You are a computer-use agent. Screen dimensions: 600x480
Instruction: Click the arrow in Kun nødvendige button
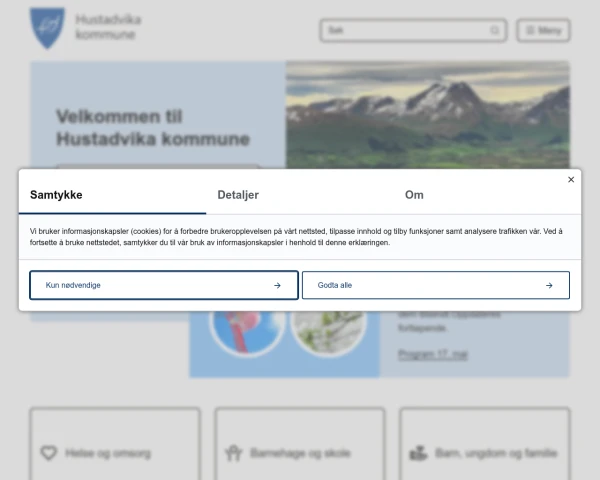click(x=277, y=286)
